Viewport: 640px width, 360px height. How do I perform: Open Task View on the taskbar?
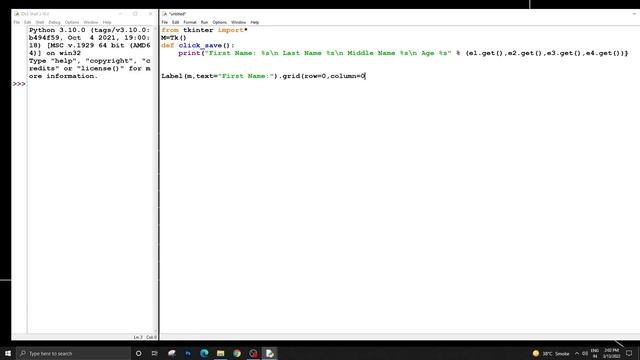(x=155, y=353)
